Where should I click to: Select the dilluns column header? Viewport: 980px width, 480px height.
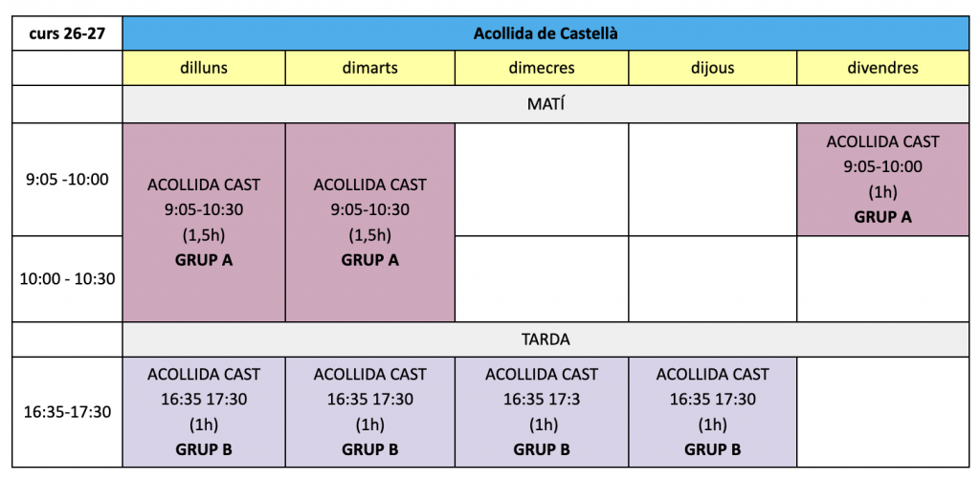point(205,68)
